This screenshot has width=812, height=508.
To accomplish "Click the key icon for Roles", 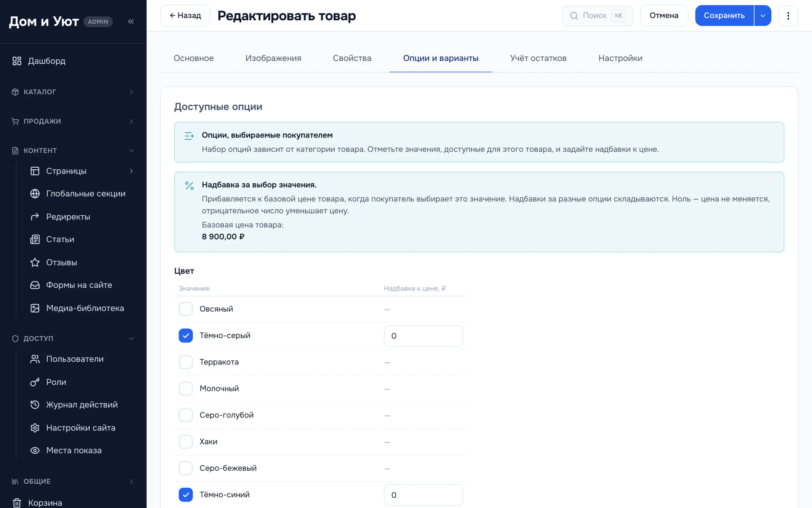I will click(35, 382).
